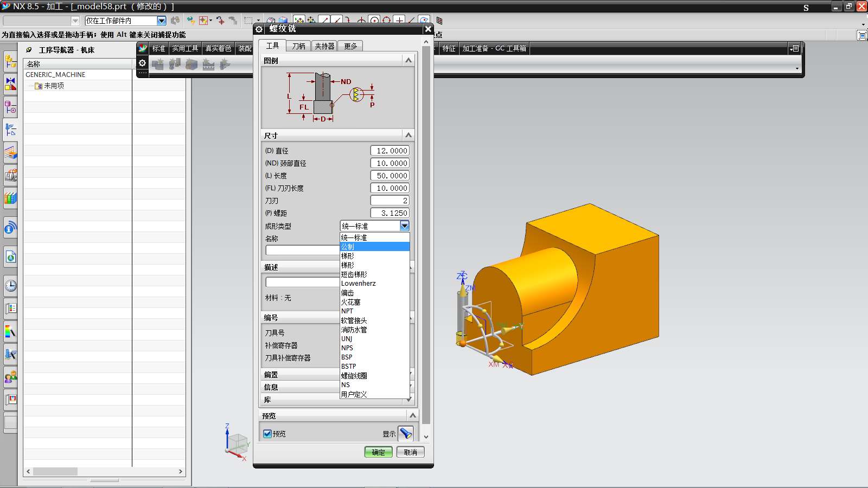Screen dimensions: 868x488
Task: Select the clock/history icon in the left sidebar
Action: click(x=10, y=286)
